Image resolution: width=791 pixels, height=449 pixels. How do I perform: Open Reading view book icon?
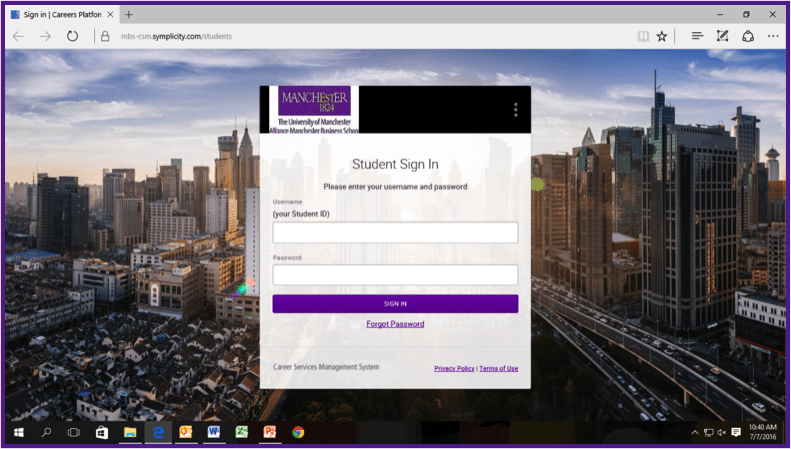(643, 36)
